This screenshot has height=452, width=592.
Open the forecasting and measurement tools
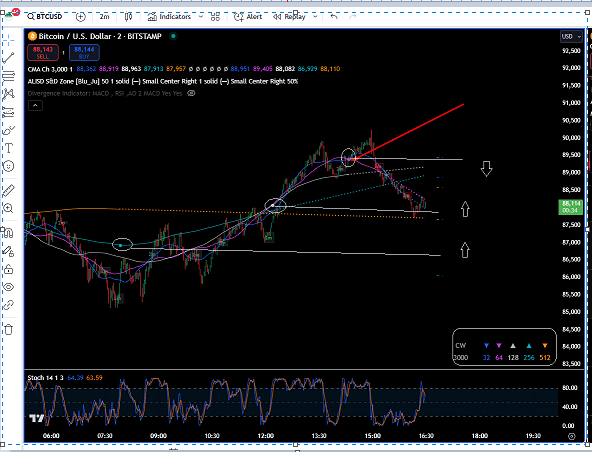coord(8,112)
